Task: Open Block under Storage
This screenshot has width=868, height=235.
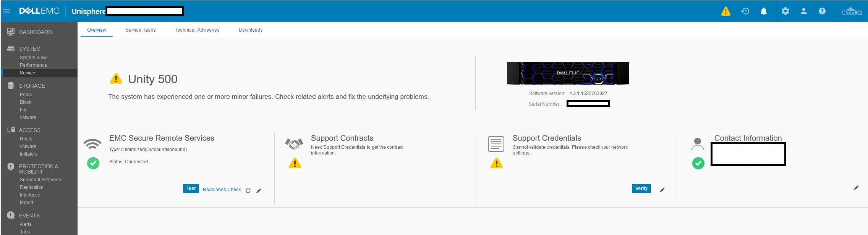Action: [26, 102]
